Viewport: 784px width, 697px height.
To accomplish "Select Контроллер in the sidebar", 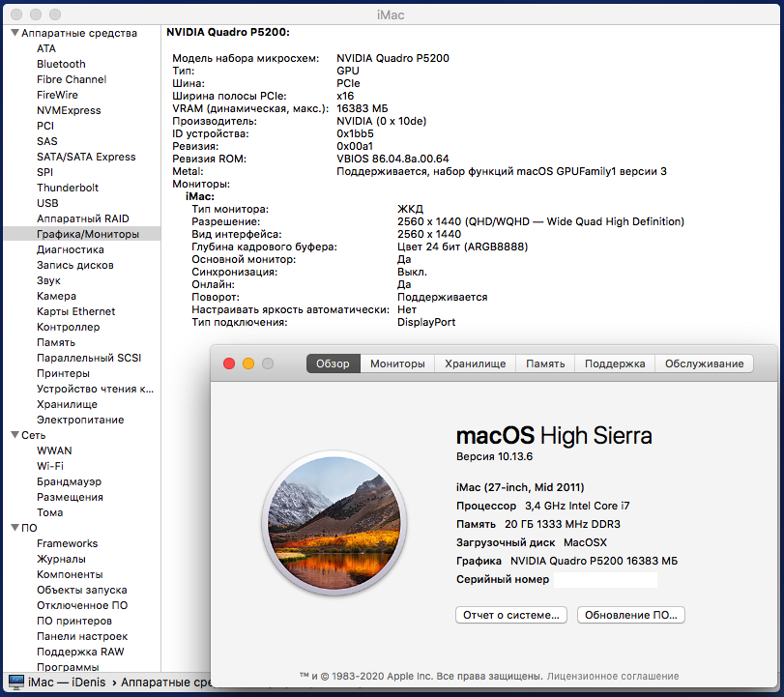I will coord(68,327).
